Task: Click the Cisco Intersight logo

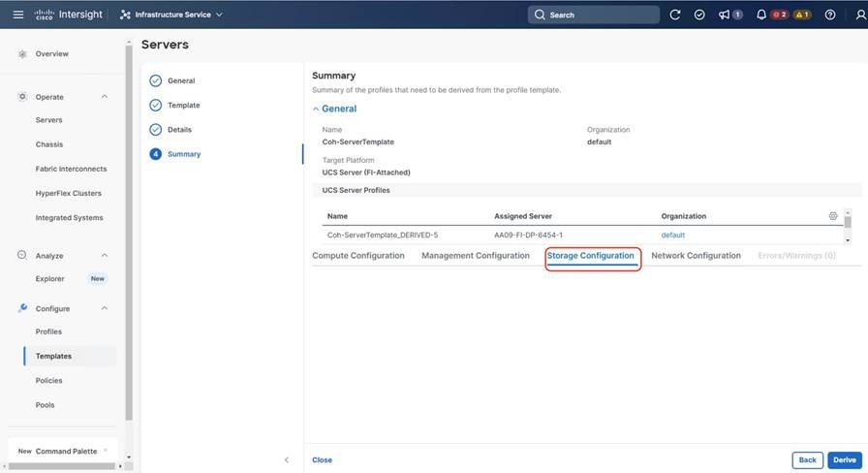Action: point(68,15)
